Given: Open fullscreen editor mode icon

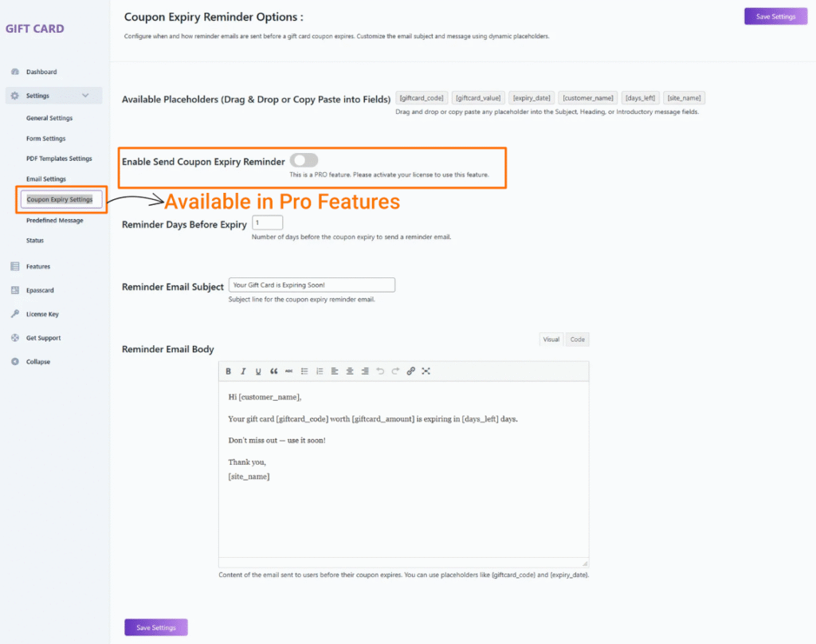Looking at the screenshot, I should pyautogui.click(x=426, y=371).
